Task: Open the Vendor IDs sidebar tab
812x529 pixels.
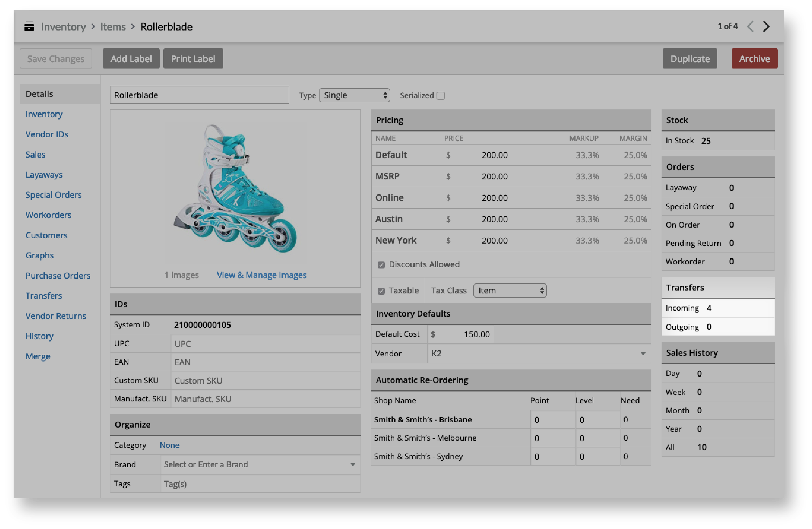Action: coord(47,134)
